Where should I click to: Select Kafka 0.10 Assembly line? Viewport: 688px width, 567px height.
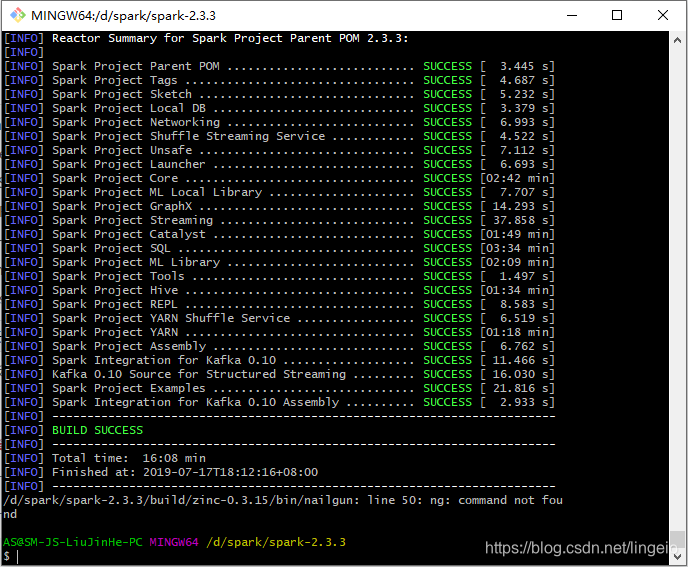280,403
